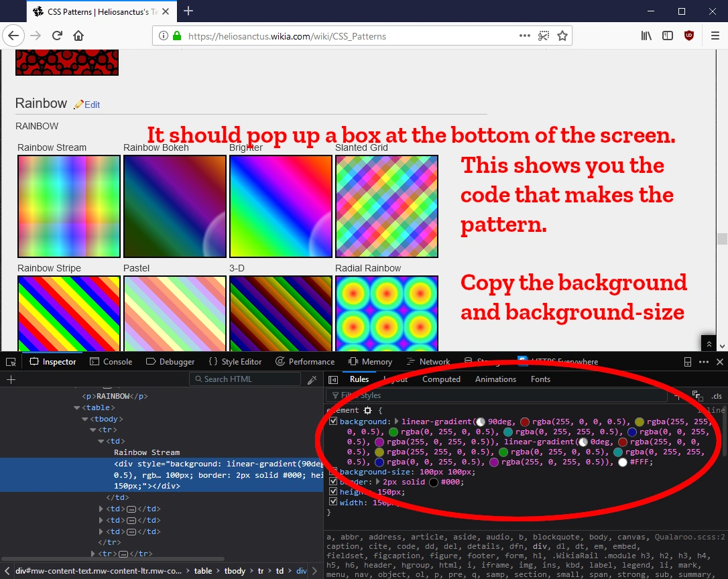Open the Performance panel
The width and height of the screenshot is (728, 579).
pyautogui.click(x=305, y=362)
